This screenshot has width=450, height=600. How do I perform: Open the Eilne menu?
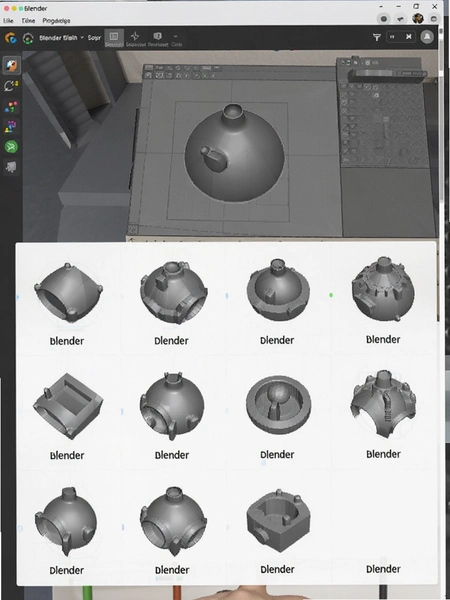point(28,21)
